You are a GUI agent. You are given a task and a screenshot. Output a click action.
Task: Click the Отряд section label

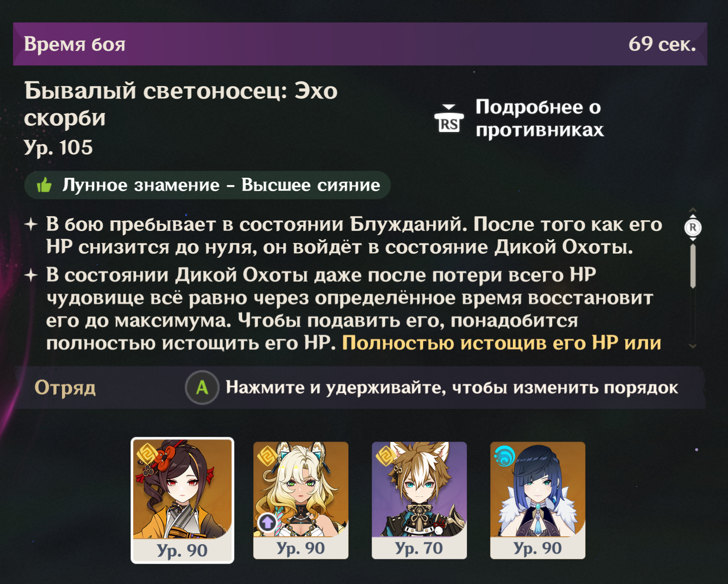tap(65, 387)
